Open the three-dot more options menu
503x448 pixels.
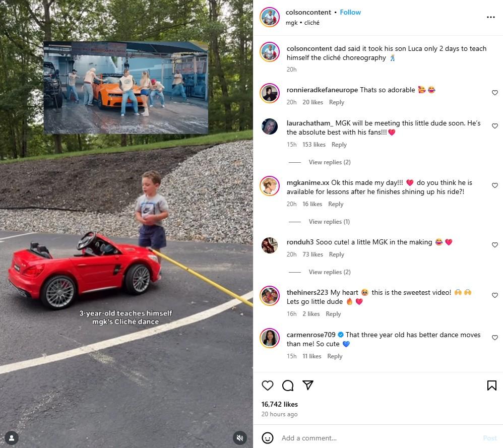[x=490, y=17]
